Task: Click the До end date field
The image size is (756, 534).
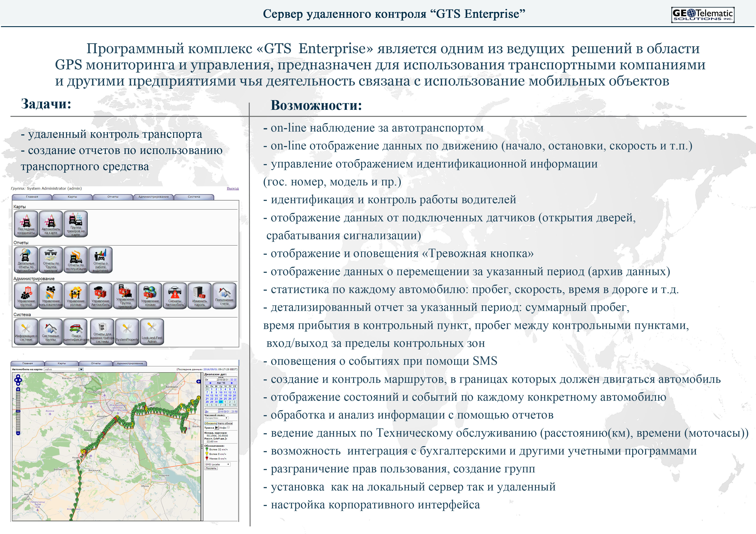Action: [221, 412]
